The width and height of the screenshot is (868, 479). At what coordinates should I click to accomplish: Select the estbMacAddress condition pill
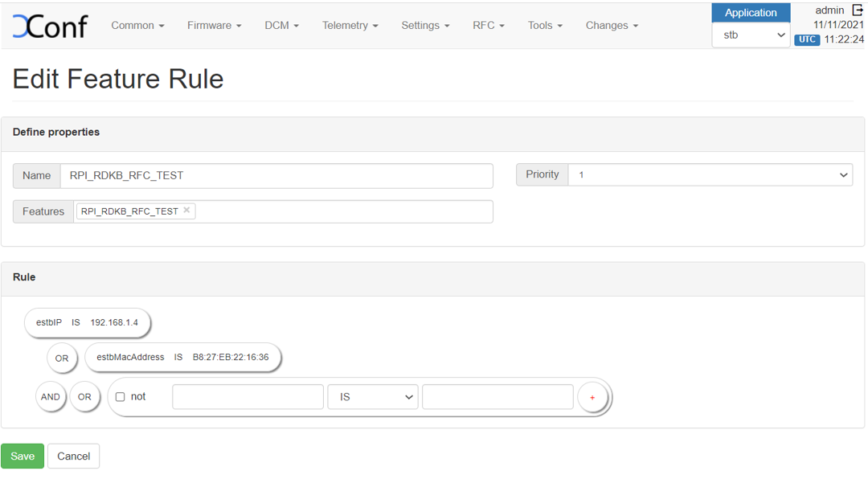click(182, 358)
